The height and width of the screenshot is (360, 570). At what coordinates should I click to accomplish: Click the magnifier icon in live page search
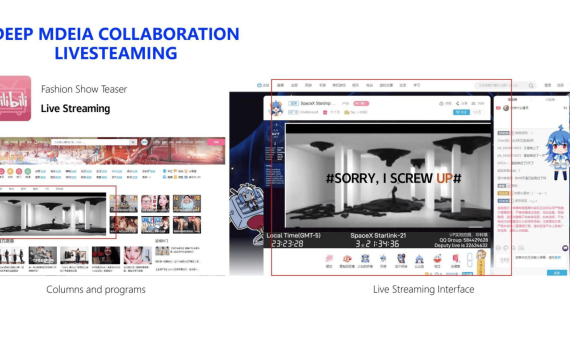click(x=531, y=85)
